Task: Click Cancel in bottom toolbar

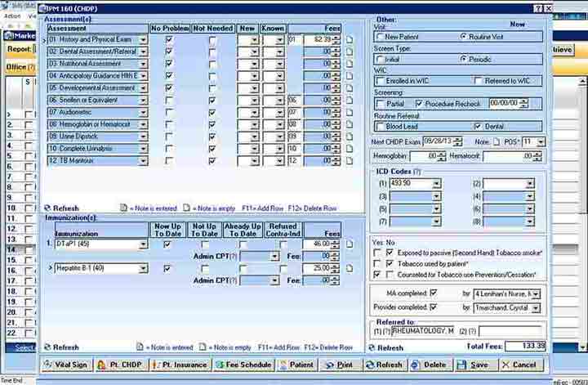Action: point(521,365)
